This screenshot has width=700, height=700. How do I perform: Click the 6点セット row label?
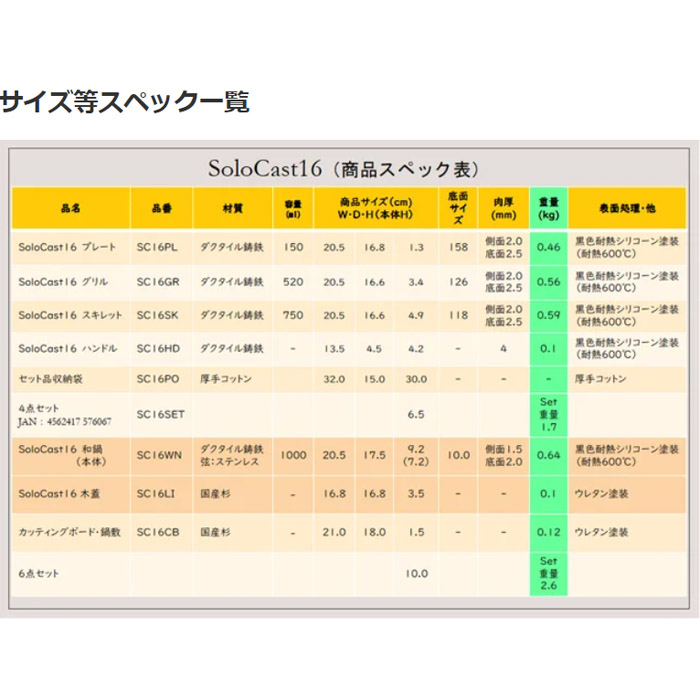(x=39, y=574)
